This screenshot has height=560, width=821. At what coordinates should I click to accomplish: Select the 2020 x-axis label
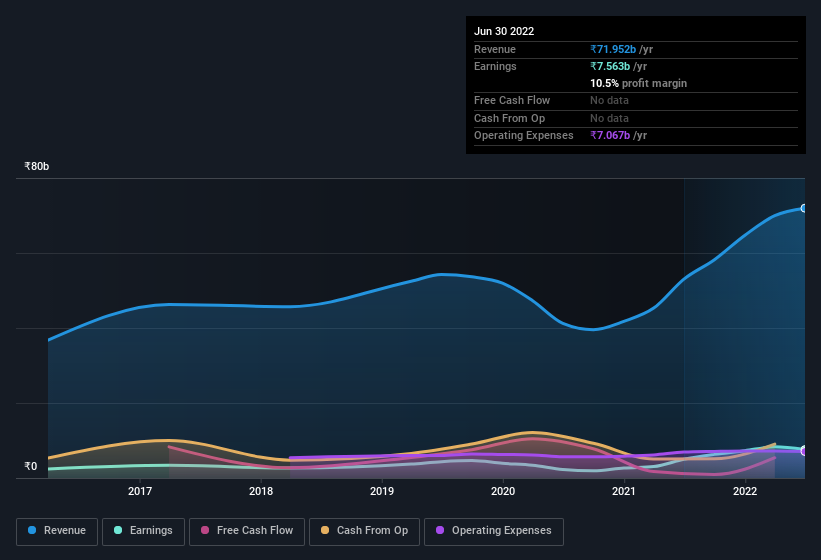coord(503,491)
